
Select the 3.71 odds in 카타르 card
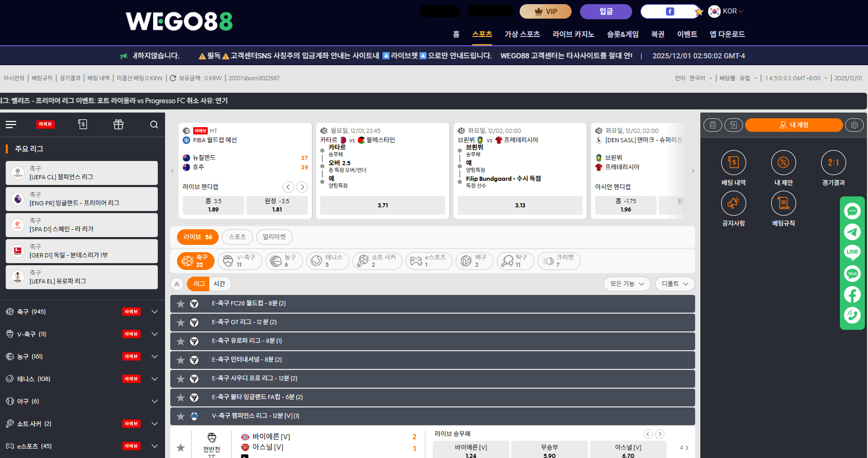[383, 205]
